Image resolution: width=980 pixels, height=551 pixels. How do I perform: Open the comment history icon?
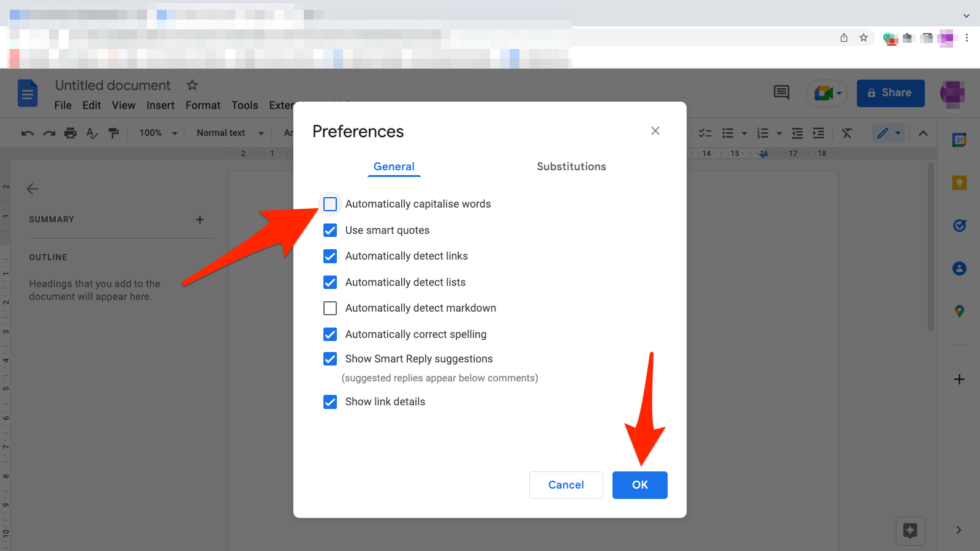(x=781, y=92)
